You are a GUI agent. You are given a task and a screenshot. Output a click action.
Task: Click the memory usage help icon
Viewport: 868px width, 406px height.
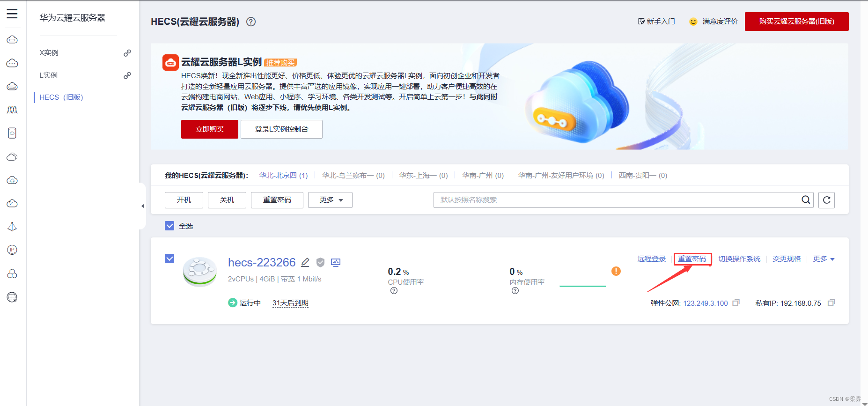click(x=515, y=291)
